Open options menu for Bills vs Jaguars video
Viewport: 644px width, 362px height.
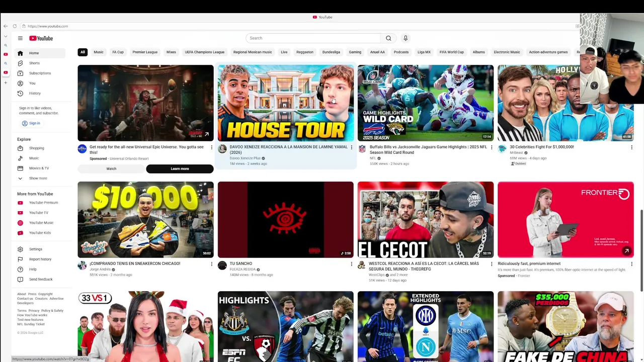(x=492, y=148)
